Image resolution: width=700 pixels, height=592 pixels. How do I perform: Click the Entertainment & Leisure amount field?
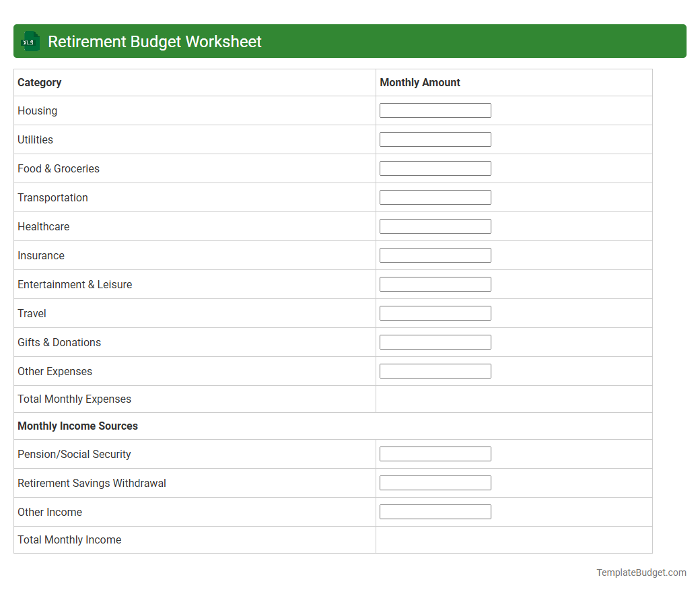click(435, 284)
